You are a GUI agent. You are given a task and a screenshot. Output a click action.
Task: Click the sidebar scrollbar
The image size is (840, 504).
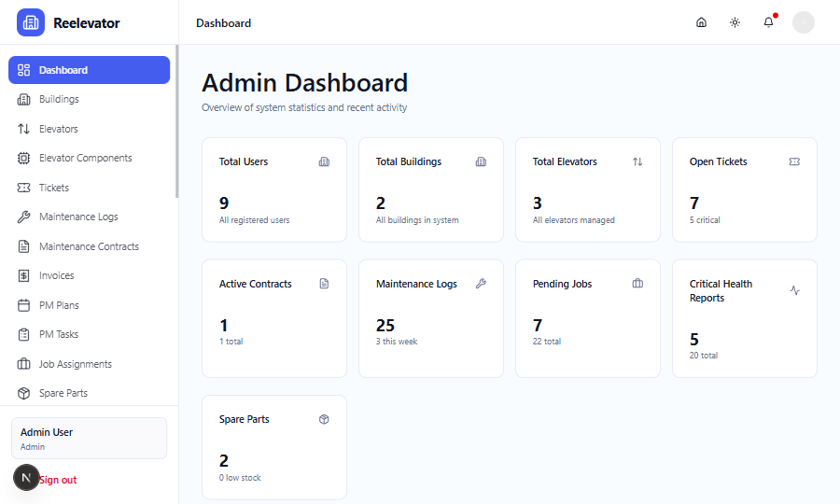pyautogui.click(x=176, y=121)
